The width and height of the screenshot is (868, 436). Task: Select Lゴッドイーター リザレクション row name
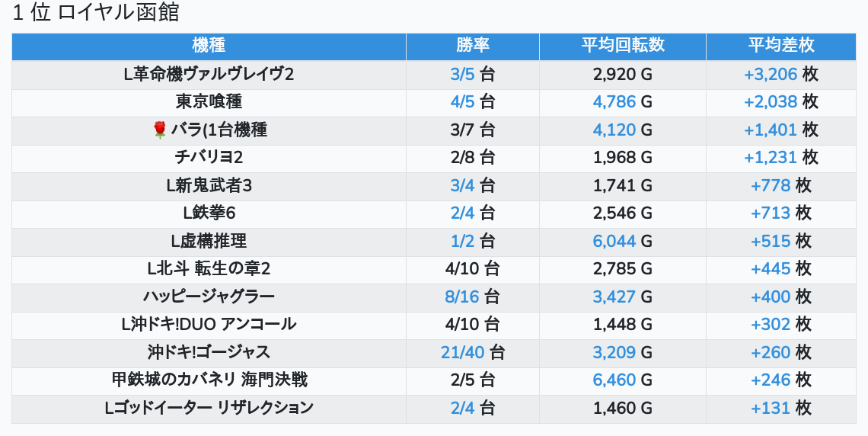[x=209, y=408]
